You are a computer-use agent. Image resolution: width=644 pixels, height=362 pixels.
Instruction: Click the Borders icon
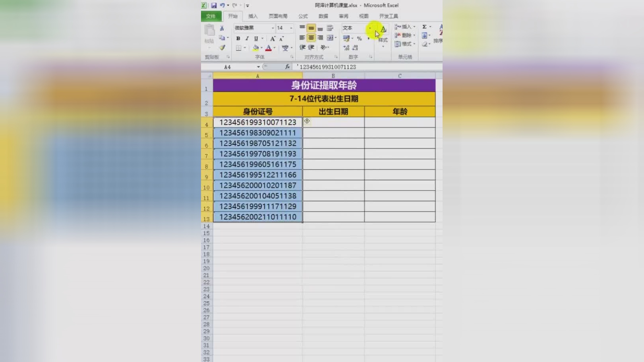[238, 48]
